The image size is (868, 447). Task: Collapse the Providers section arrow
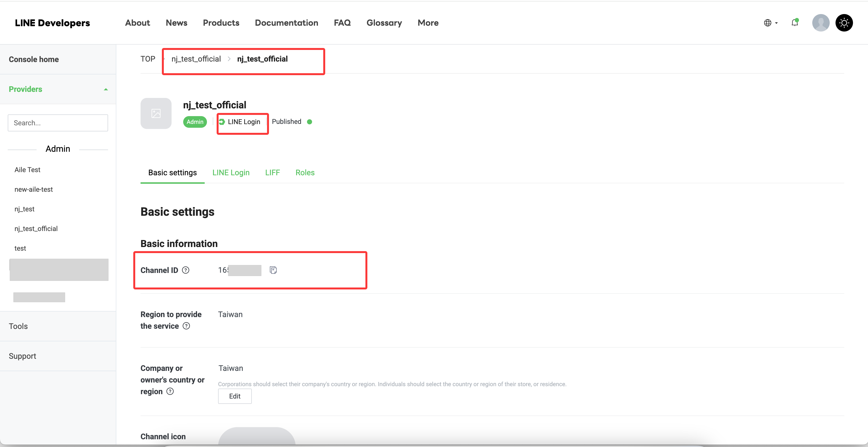pyautogui.click(x=106, y=89)
